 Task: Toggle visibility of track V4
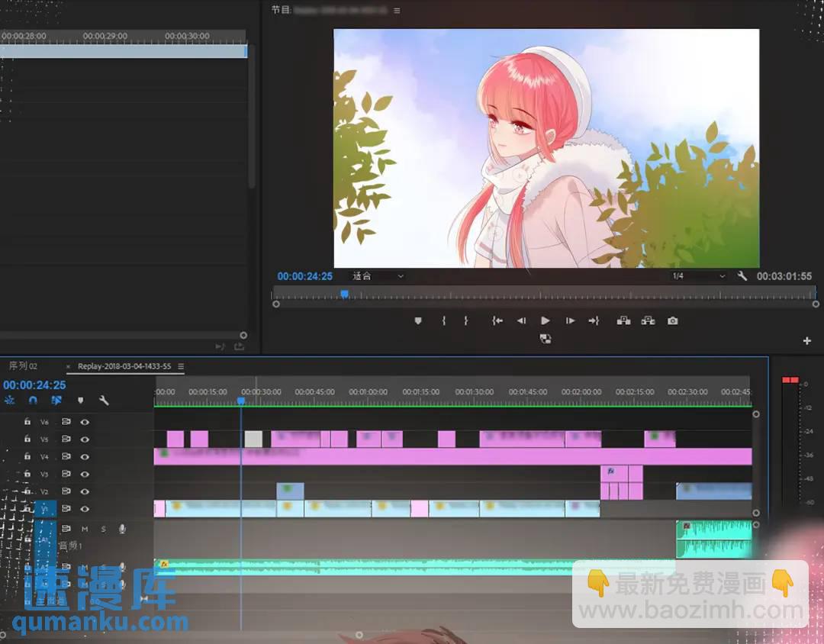85,457
